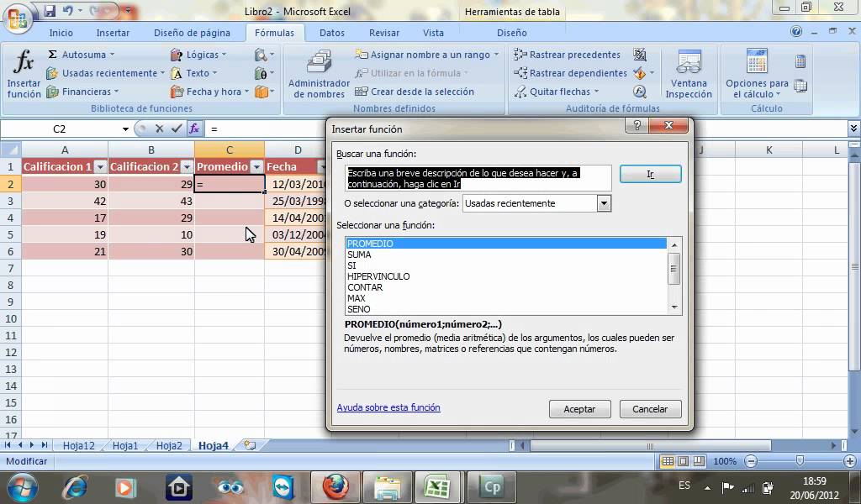Open the Lógicas functions library
The image size is (861, 504).
198,55
